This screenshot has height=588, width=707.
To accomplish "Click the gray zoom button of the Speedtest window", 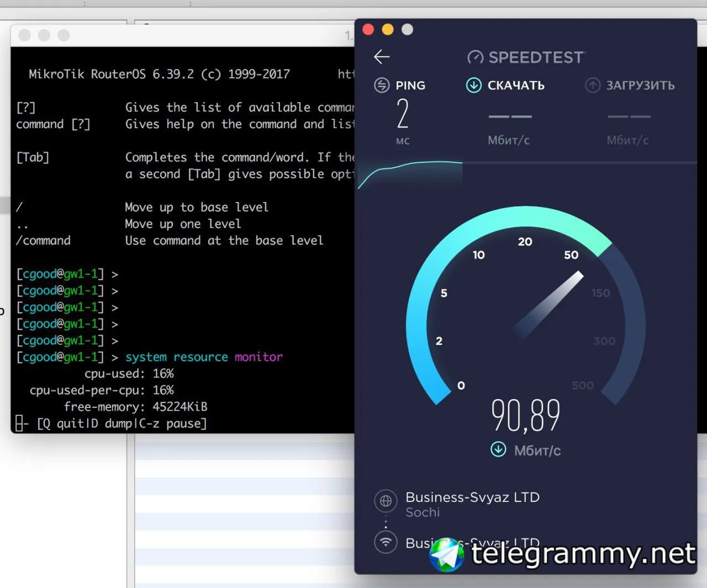I will point(407,29).
